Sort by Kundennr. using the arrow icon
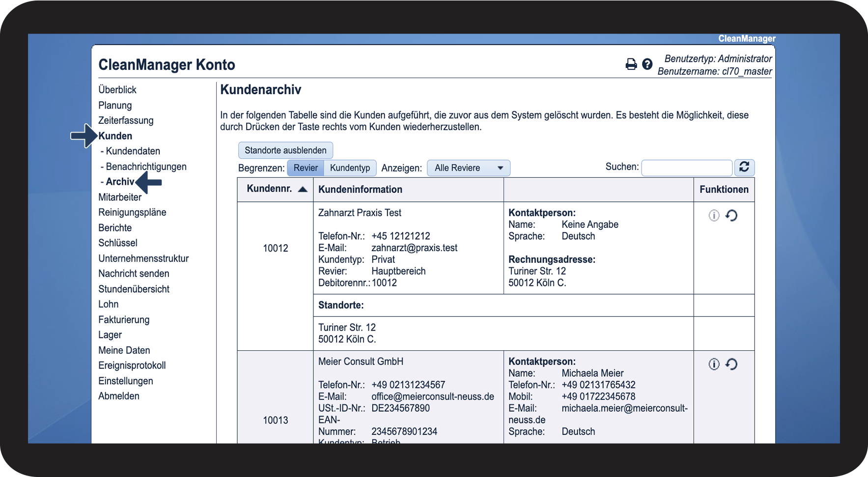Image resolution: width=868 pixels, height=477 pixels. pos(303,190)
